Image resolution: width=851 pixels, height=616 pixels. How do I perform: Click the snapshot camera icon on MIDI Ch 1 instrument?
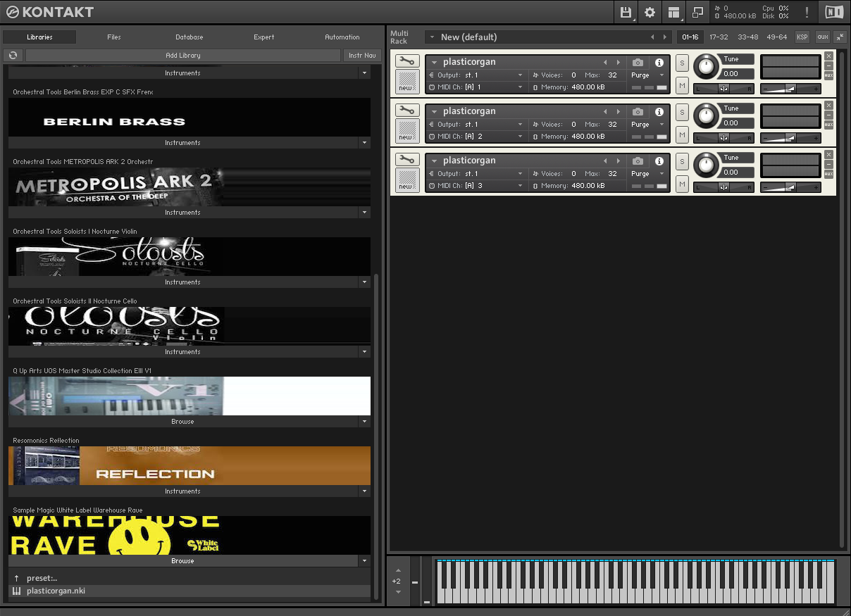(x=638, y=63)
